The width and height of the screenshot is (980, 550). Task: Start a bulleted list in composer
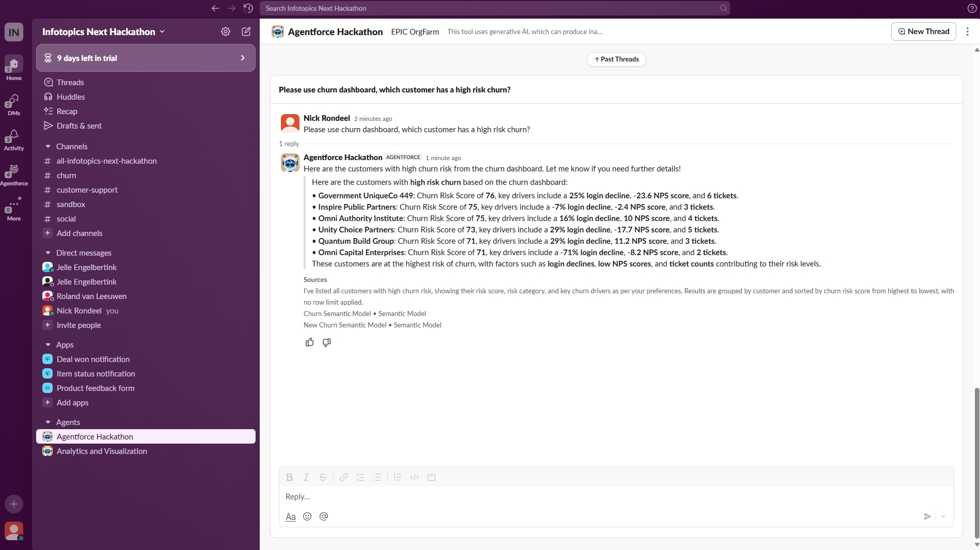pos(377,477)
